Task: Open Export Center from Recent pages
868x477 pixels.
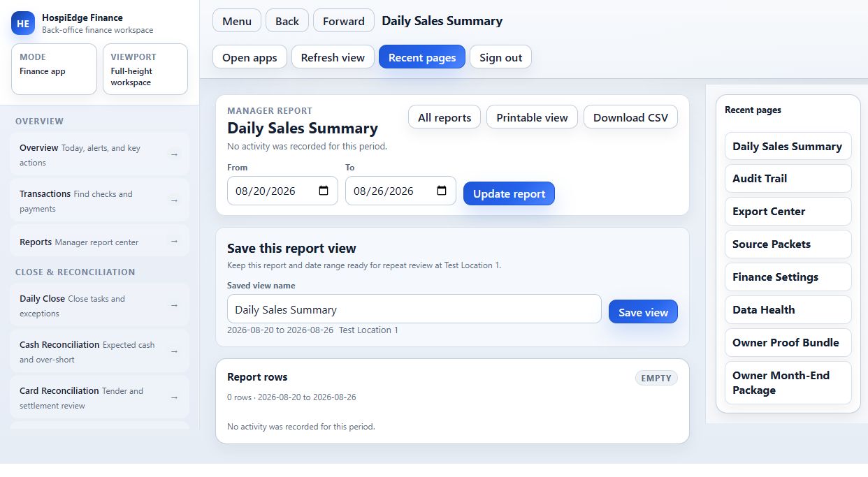Action: coord(788,211)
